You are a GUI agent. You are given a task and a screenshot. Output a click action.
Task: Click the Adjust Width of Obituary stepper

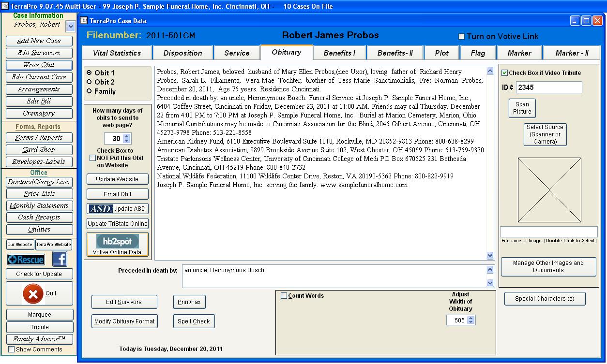(x=471, y=320)
